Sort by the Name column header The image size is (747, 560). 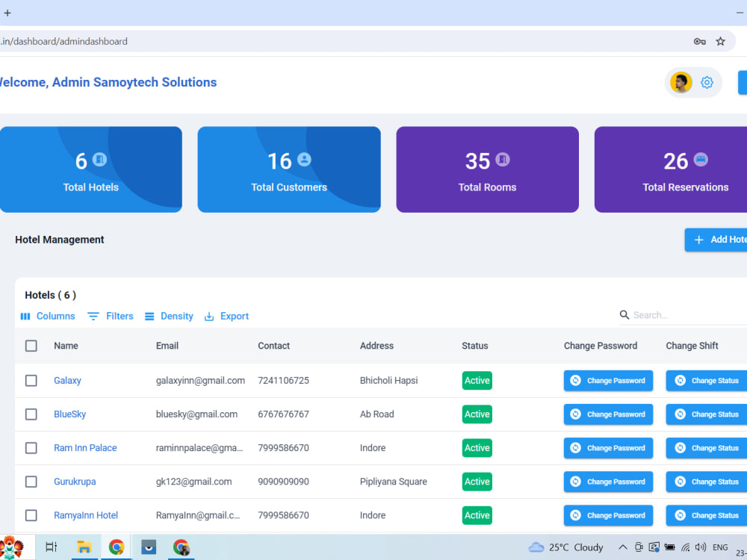click(x=66, y=346)
